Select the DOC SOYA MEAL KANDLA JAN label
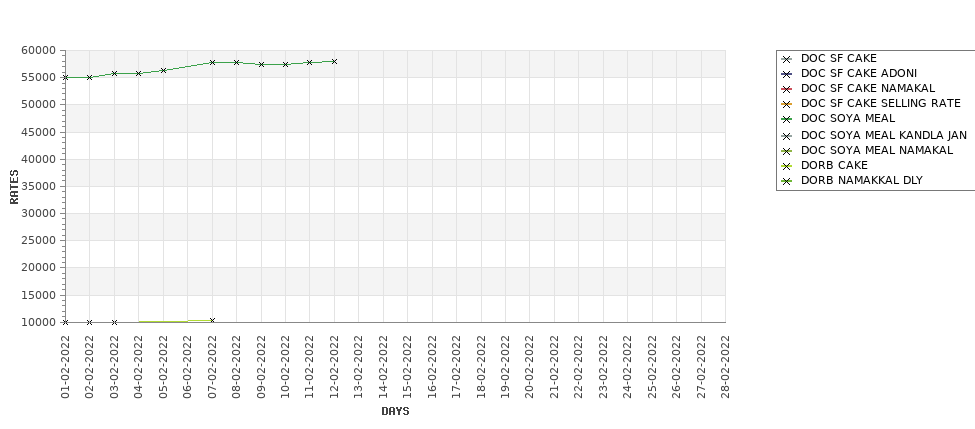Screen dimensions: 975x429 point(884,135)
